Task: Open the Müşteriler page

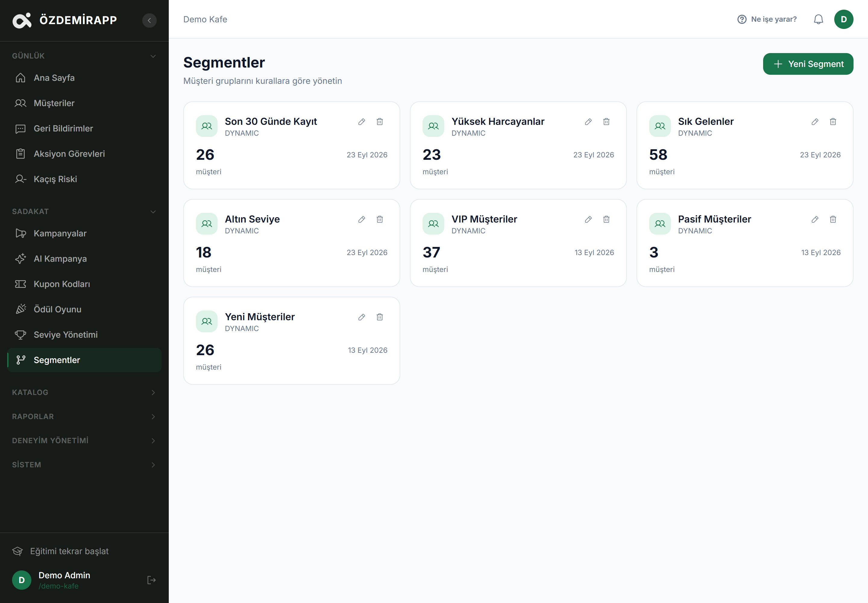Action: (x=84, y=103)
